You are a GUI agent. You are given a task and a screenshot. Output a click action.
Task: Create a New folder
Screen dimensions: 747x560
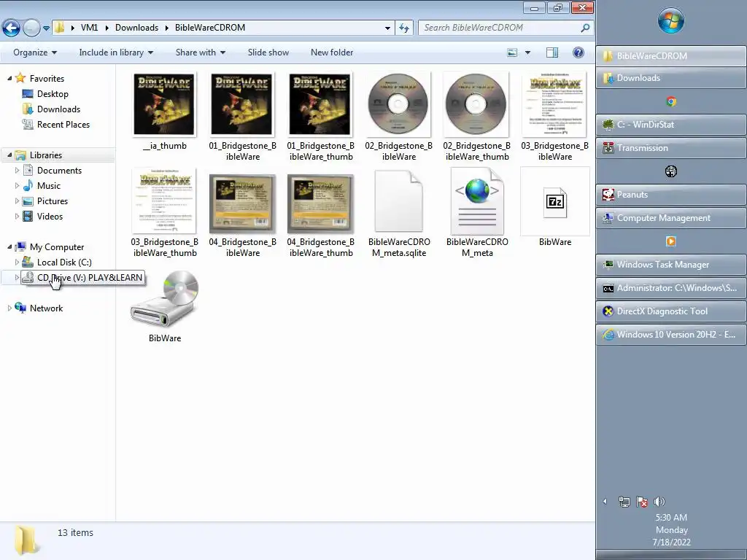[x=332, y=52]
